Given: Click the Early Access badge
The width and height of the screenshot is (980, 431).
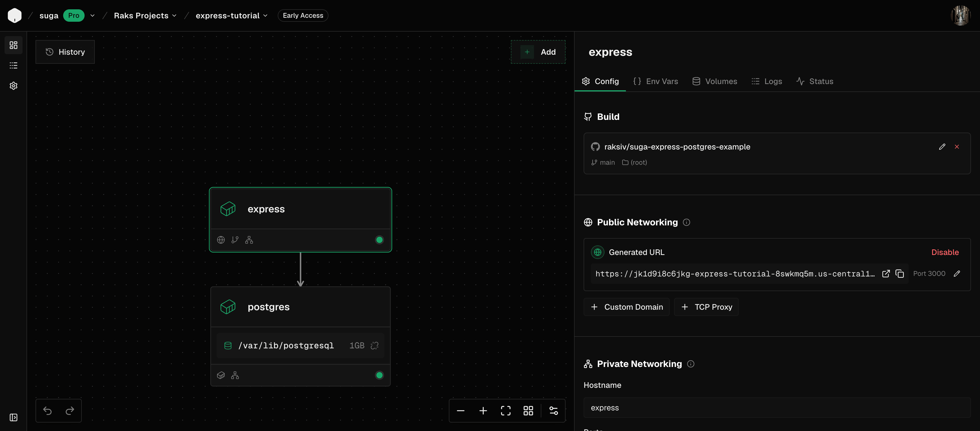Looking at the screenshot, I should tap(303, 16).
